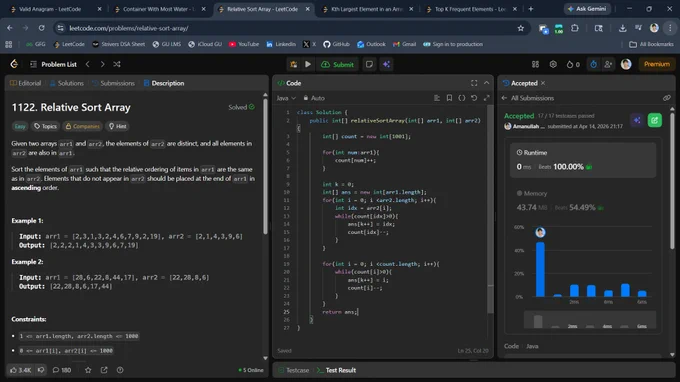Click the bookmark icon in code toolbar
This screenshot has width=680, height=382.
click(x=449, y=98)
